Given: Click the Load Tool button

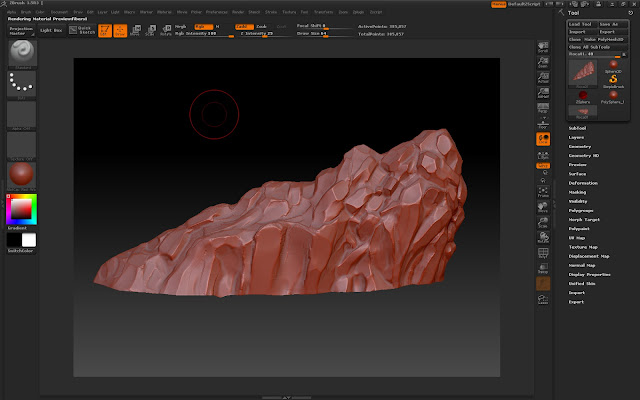Looking at the screenshot, I should click(x=581, y=22).
